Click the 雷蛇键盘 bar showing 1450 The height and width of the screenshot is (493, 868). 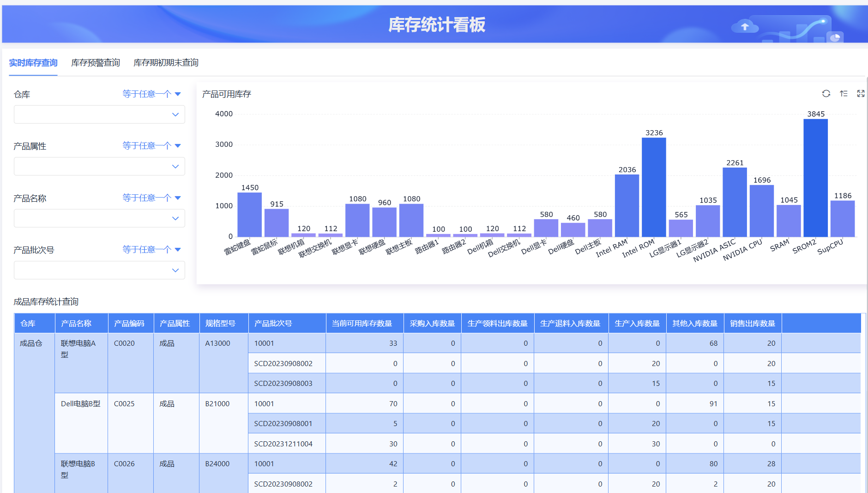point(249,215)
